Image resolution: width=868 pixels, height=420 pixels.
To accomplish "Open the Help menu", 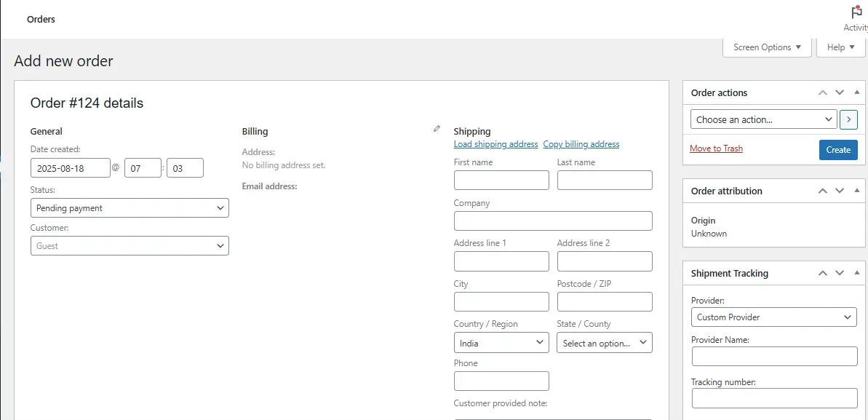I will point(840,47).
